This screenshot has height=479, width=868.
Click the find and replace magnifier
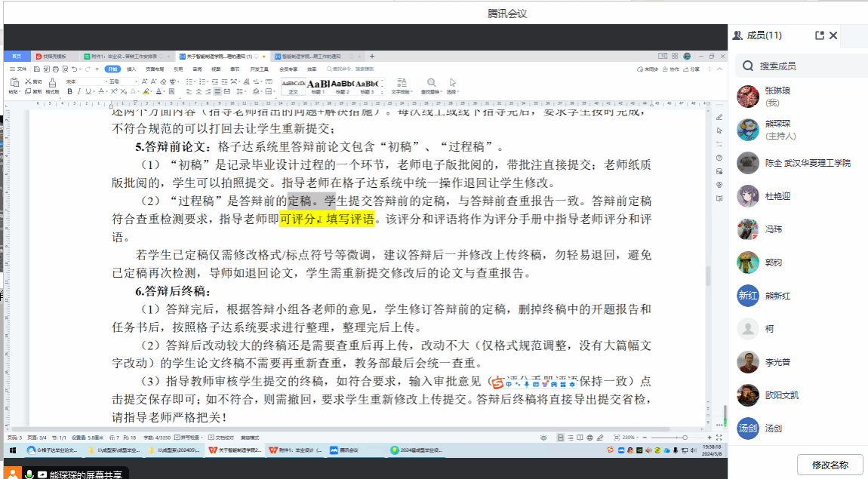pos(431,82)
